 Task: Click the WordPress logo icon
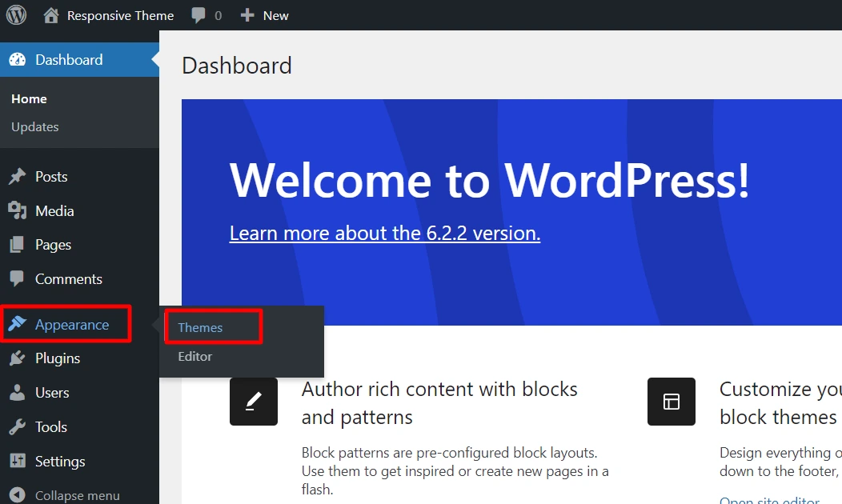16,15
